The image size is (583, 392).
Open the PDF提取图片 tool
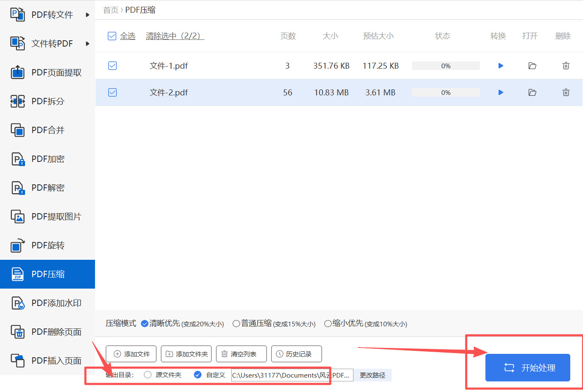pyautogui.click(x=49, y=217)
